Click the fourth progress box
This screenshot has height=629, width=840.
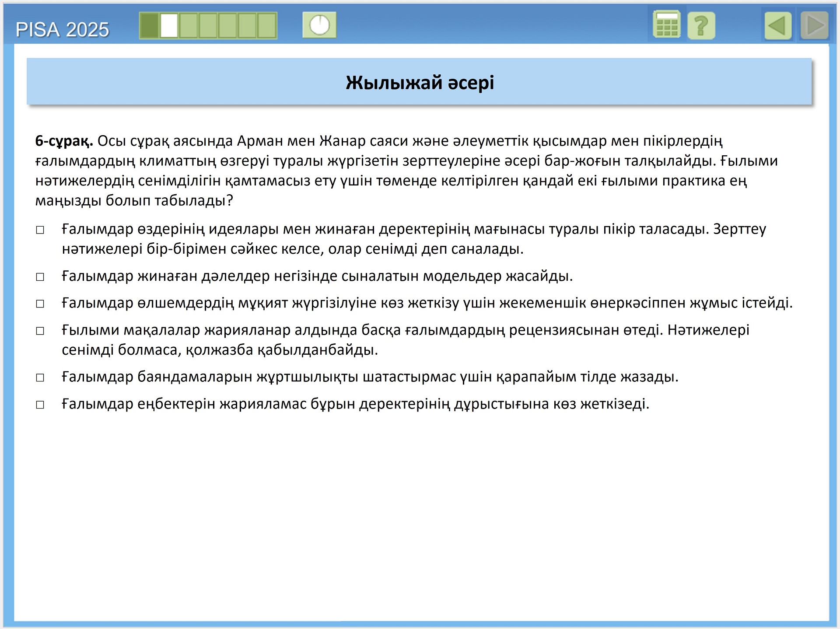click(208, 25)
